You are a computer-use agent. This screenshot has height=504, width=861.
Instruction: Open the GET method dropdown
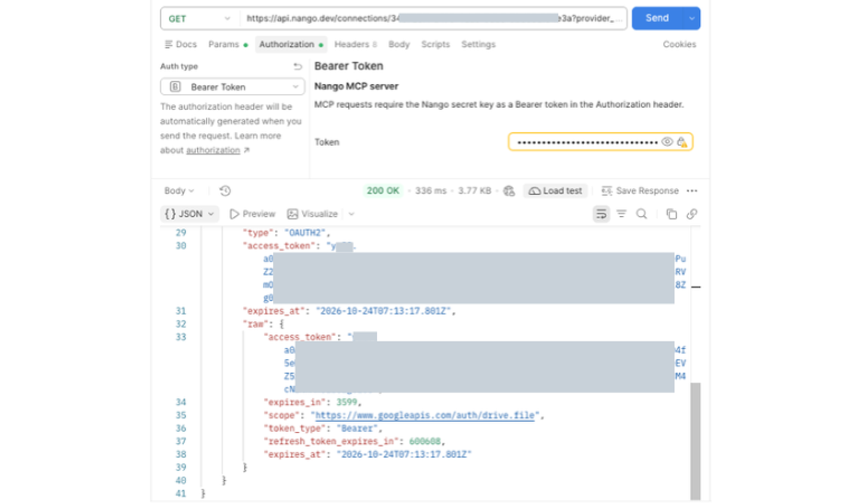[199, 19]
